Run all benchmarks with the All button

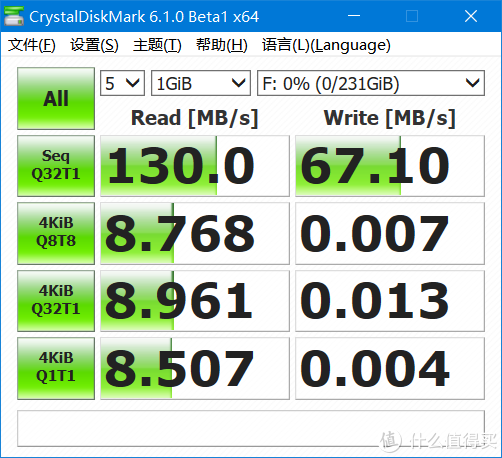tap(56, 98)
